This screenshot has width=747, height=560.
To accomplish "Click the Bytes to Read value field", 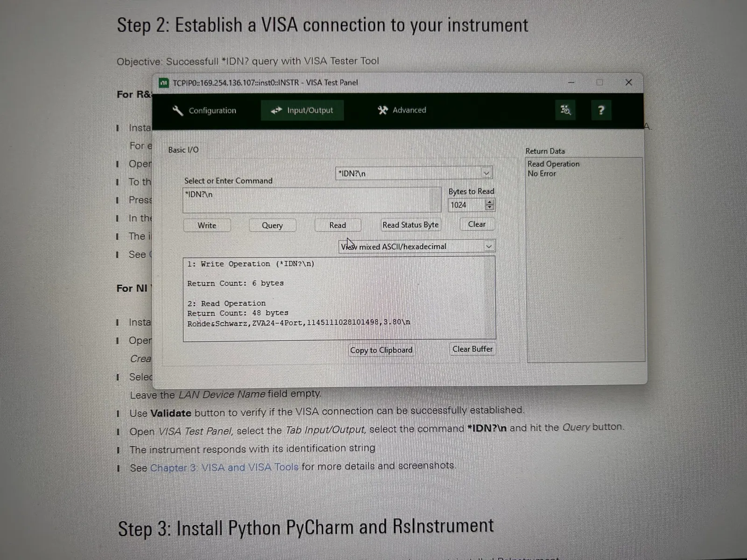I will click(x=466, y=205).
